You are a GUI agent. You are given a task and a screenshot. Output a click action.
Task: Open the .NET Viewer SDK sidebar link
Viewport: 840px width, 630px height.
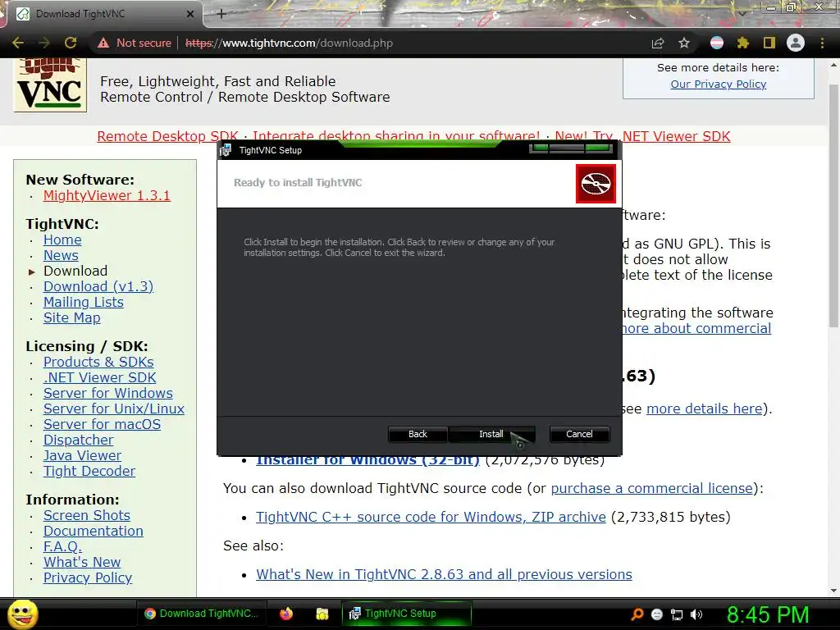tap(99, 377)
